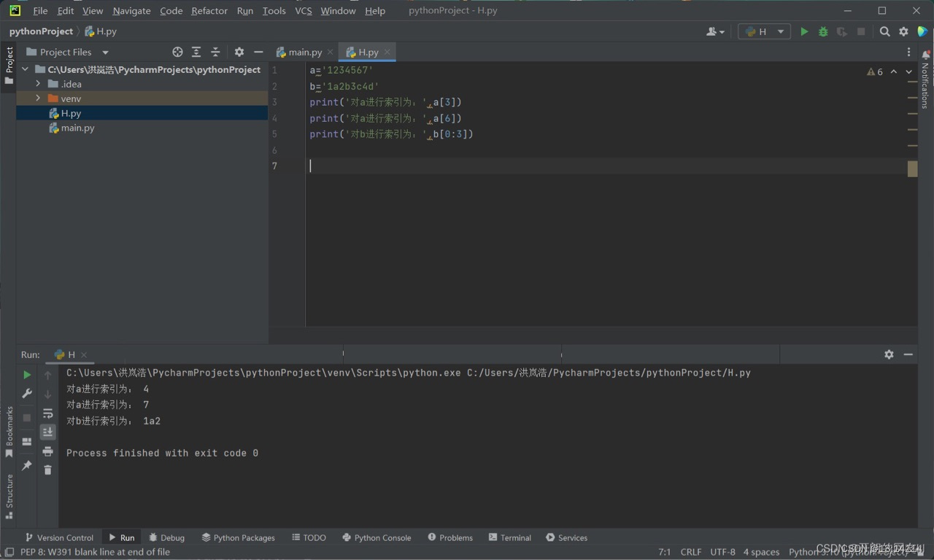The width and height of the screenshot is (934, 560).
Task: Expand the .idea folder
Action: click(x=38, y=84)
